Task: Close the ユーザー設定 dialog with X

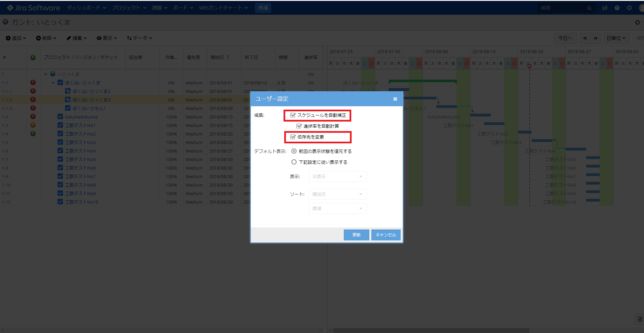Action: click(395, 99)
